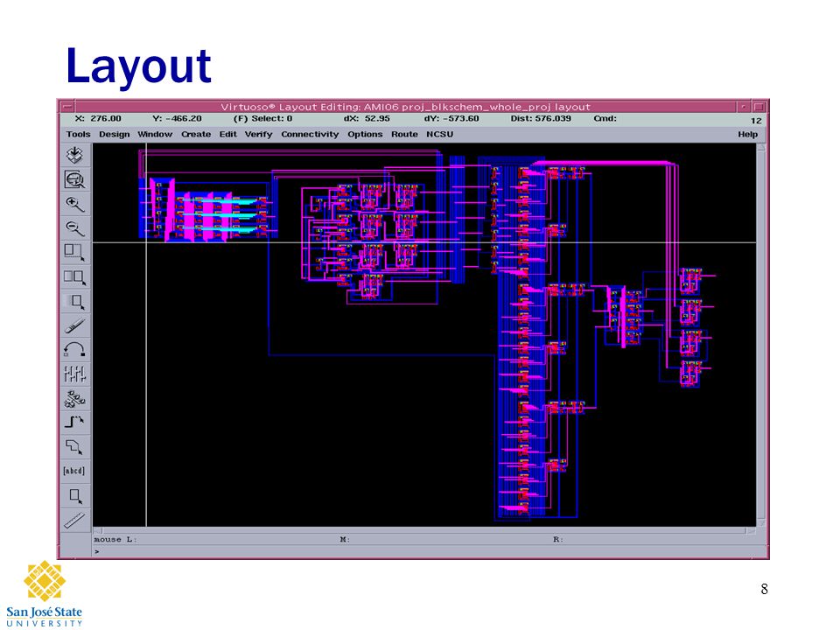This screenshot has height=630, width=840.
Task: Click the 'dY: -573.60' status value
Action: point(451,118)
